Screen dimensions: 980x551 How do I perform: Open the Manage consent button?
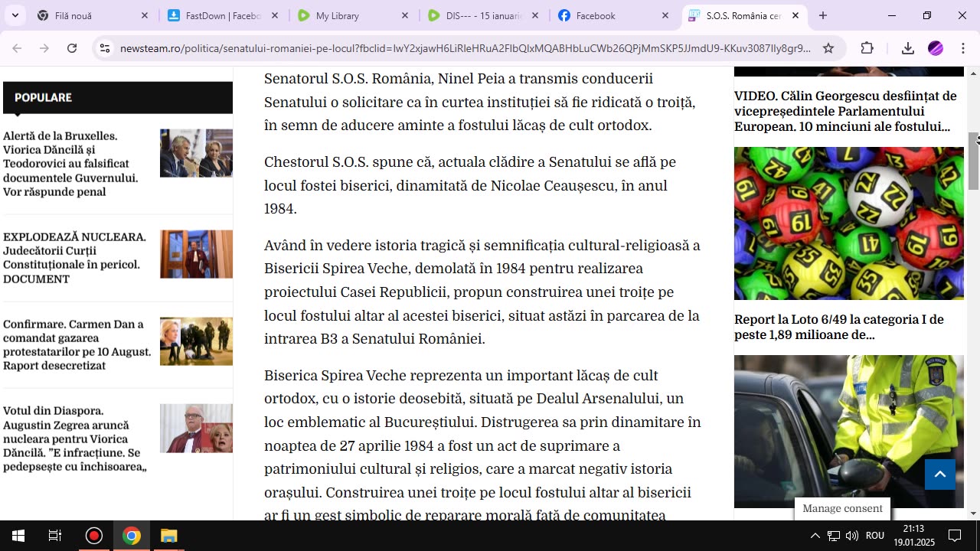[842, 508]
